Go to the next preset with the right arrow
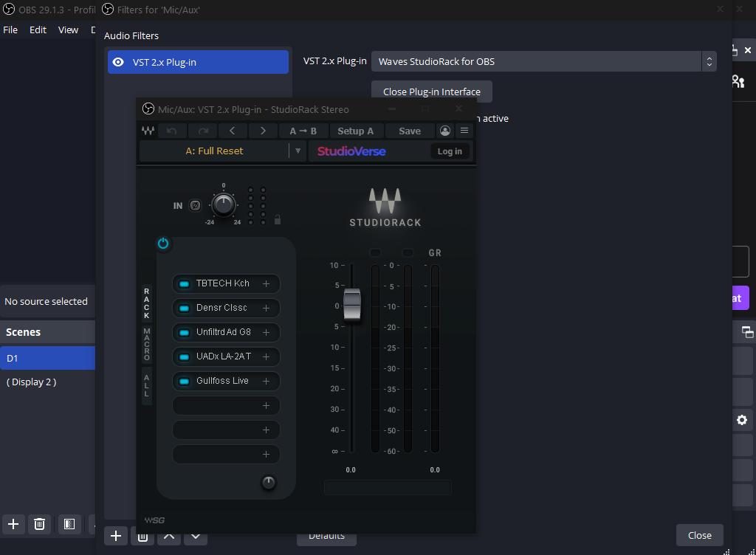756x555 pixels. click(x=263, y=131)
